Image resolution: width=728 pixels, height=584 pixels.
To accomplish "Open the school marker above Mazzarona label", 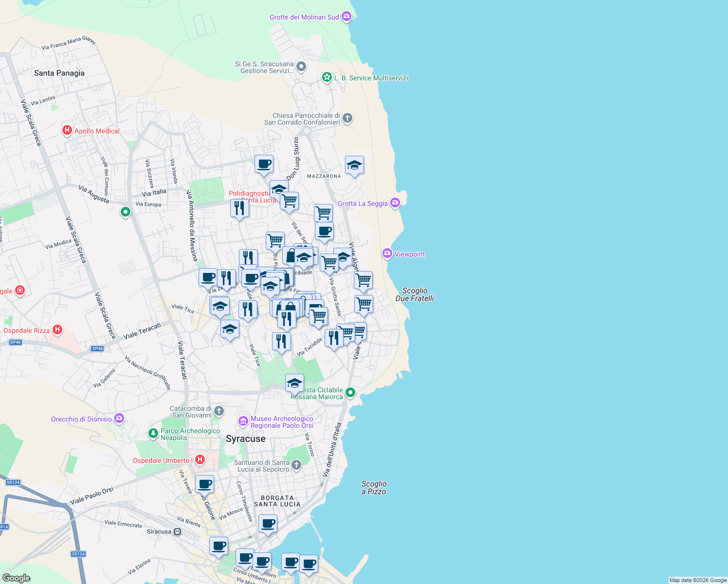I will coord(354,166).
